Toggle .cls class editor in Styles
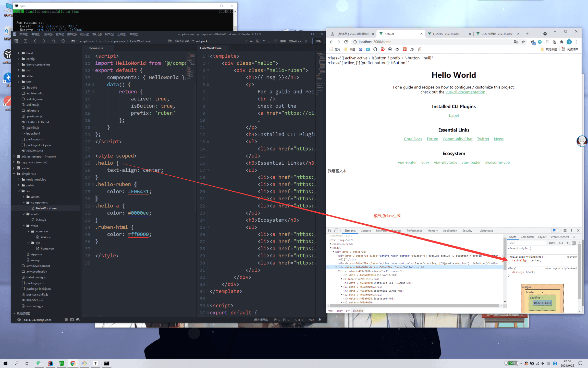Viewport: 588px width, 368px height. point(560,243)
